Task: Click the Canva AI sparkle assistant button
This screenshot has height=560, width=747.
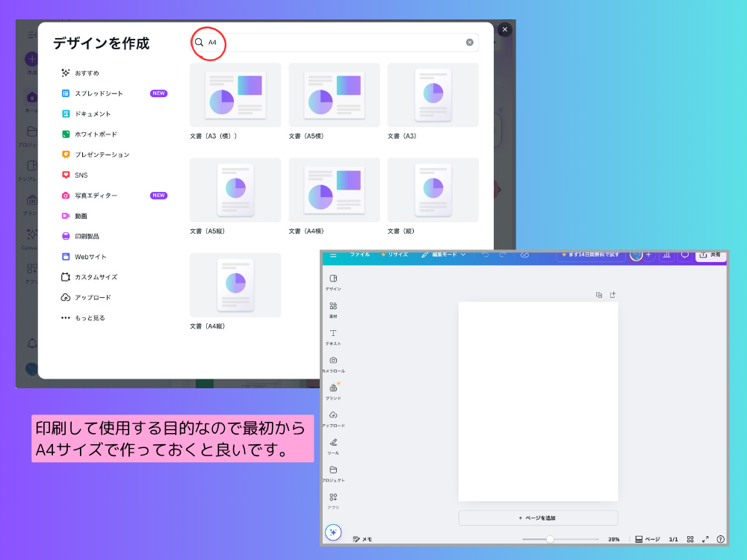Action: [333, 532]
